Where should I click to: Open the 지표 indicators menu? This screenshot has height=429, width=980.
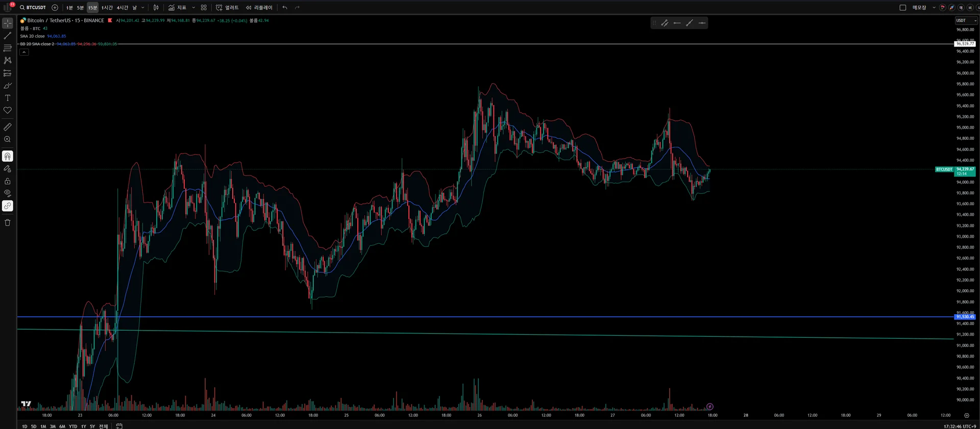tap(178, 8)
